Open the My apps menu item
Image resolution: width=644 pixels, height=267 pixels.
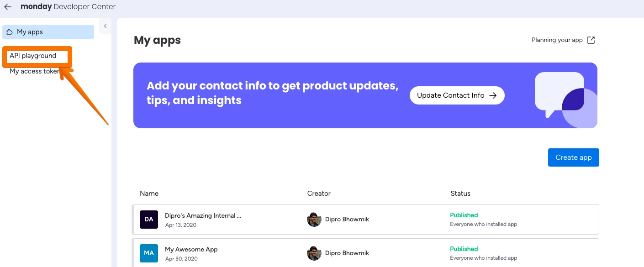click(48, 32)
